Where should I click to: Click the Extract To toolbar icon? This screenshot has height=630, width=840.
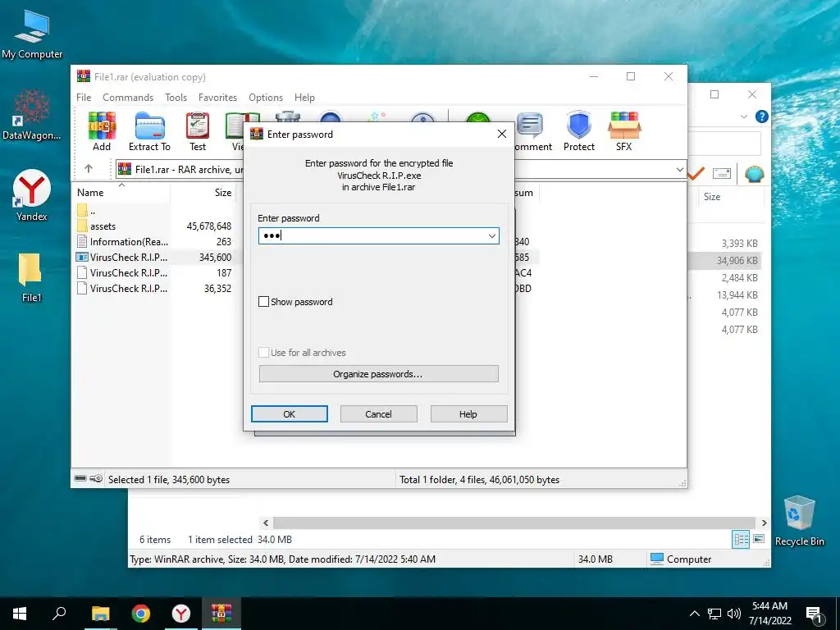(x=149, y=132)
